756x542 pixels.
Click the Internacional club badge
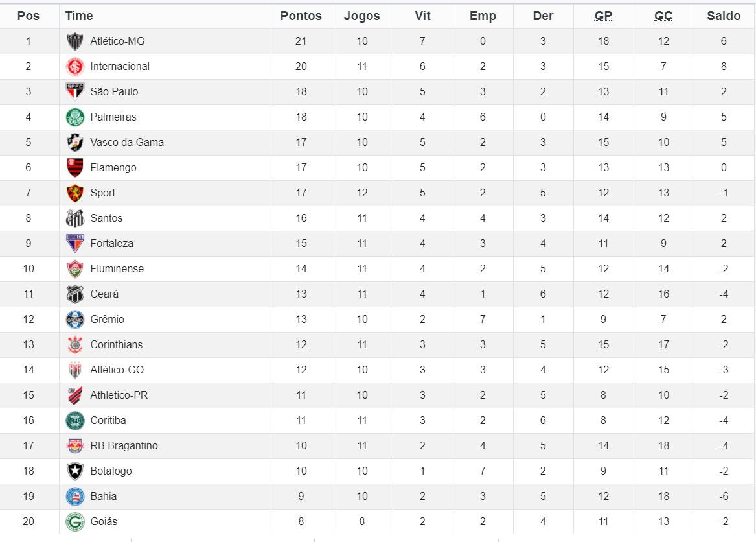coord(74,67)
